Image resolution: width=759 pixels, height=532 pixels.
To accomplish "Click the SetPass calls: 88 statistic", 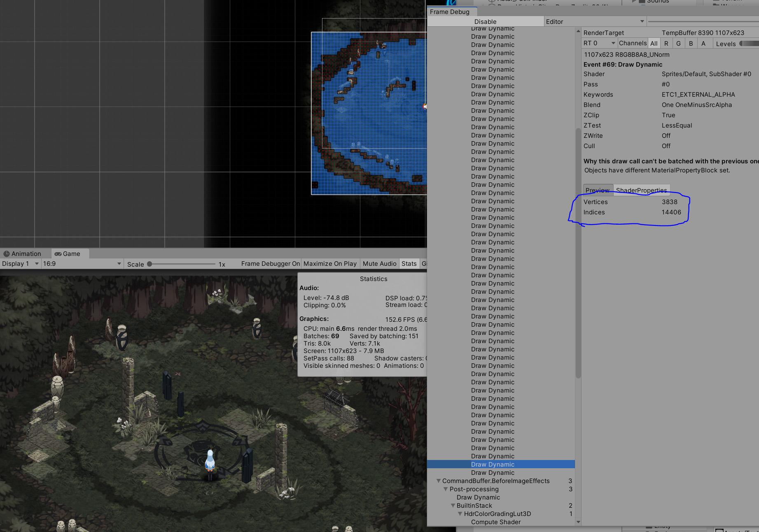I will [329, 358].
